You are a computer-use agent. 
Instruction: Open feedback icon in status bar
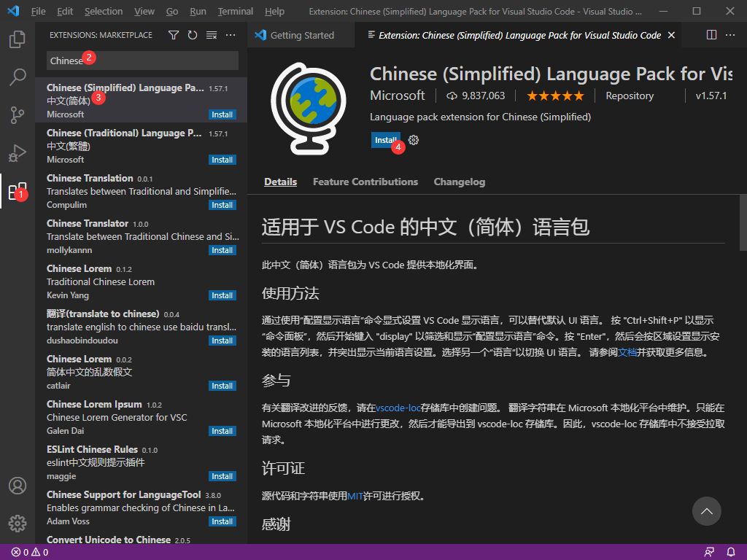point(709,553)
